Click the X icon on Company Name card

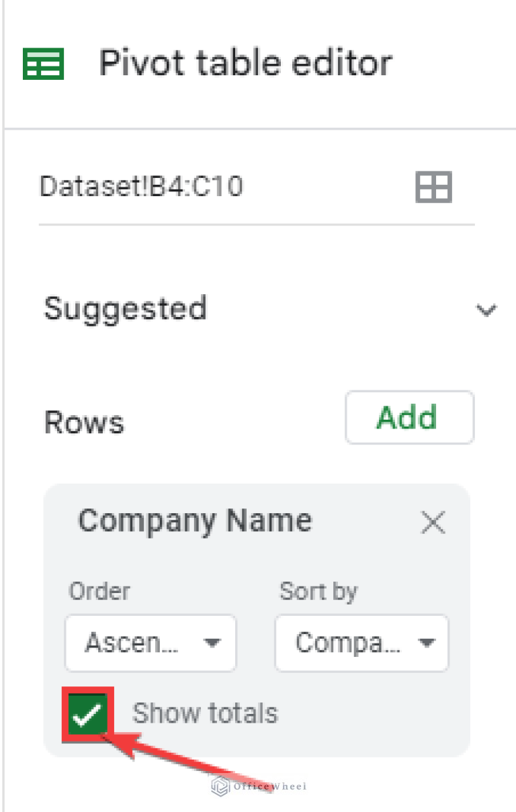433,523
